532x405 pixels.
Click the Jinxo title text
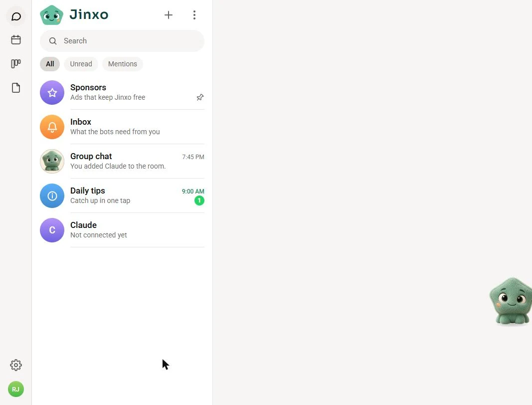pyautogui.click(x=89, y=14)
